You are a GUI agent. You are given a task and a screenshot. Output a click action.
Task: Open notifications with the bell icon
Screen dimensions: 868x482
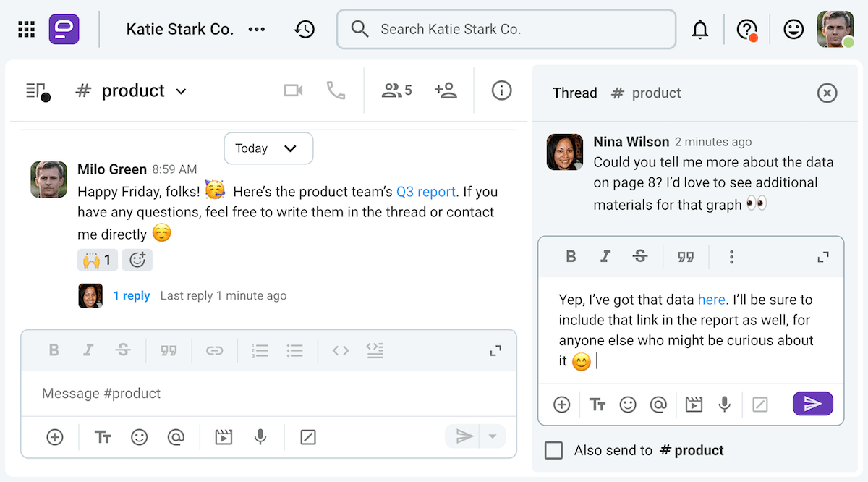point(700,29)
